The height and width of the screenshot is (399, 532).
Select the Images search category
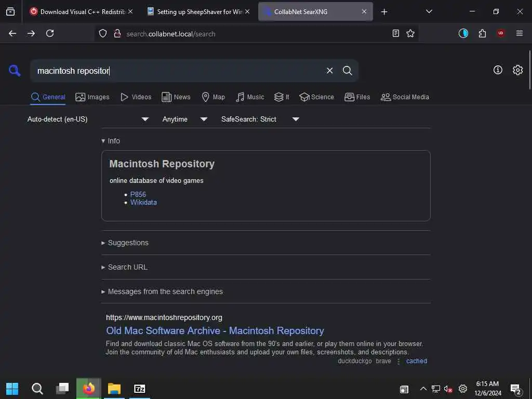coord(92,97)
